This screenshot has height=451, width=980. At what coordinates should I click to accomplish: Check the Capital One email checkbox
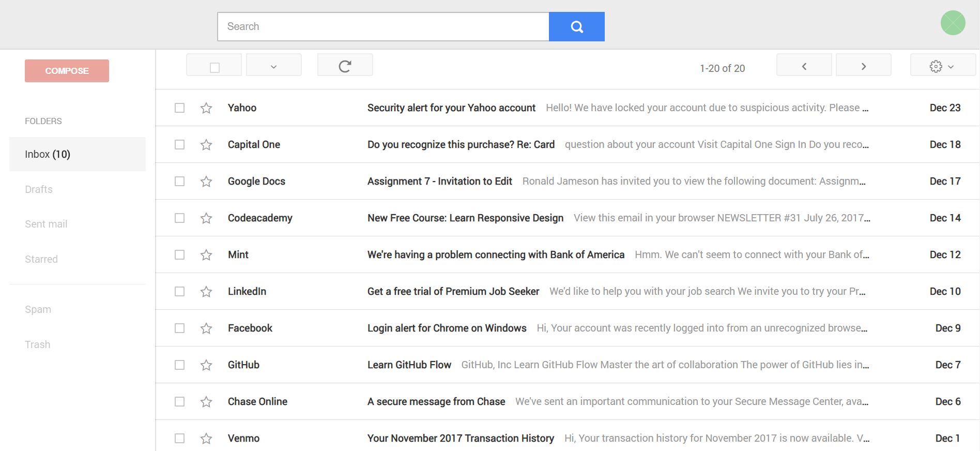(179, 144)
